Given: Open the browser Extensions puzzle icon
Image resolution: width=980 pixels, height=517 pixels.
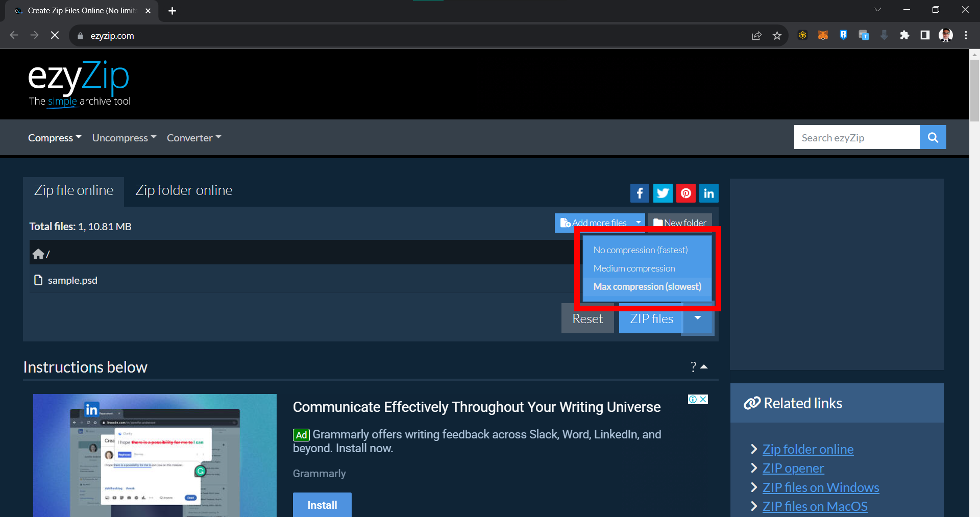Looking at the screenshot, I should (904, 35).
